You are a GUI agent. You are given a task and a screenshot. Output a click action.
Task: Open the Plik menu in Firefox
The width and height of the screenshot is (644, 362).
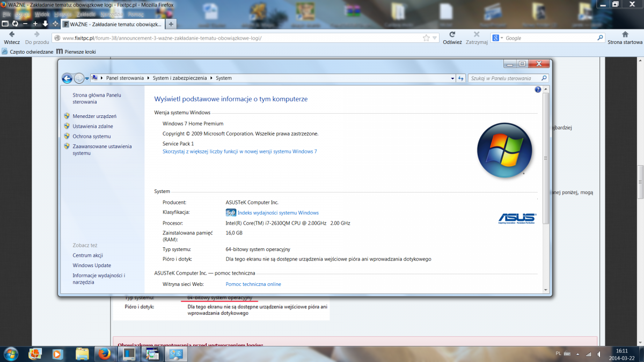[x=7, y=14]
